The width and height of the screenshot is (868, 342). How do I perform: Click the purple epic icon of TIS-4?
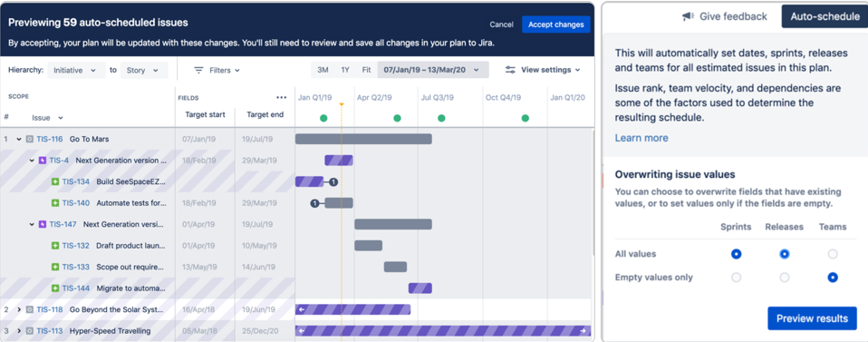click(x=43, y=161)
